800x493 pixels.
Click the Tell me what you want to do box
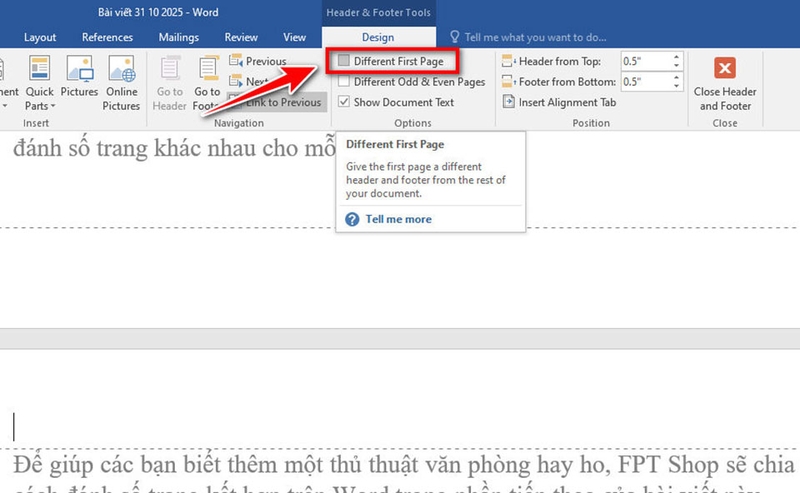pyautogui.click(x=535, y=37)
